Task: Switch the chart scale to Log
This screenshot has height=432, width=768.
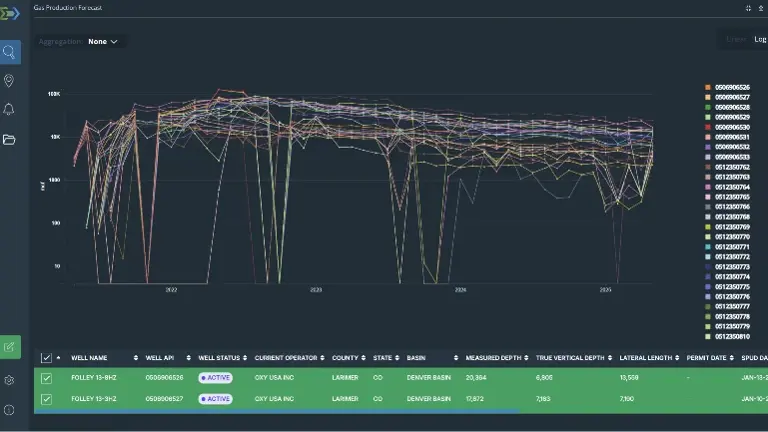Action: coord(759,39)
